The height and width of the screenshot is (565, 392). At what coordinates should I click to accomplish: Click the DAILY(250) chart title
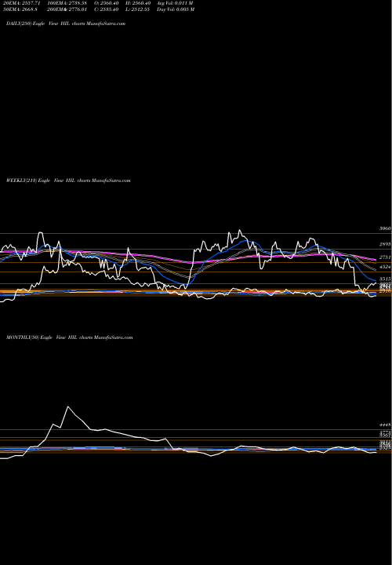[x=66, y=24]
